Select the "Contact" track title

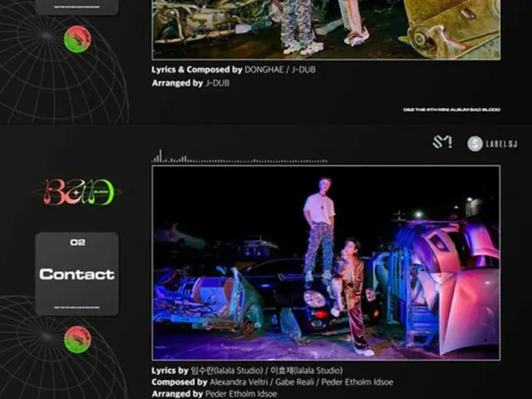77,274
